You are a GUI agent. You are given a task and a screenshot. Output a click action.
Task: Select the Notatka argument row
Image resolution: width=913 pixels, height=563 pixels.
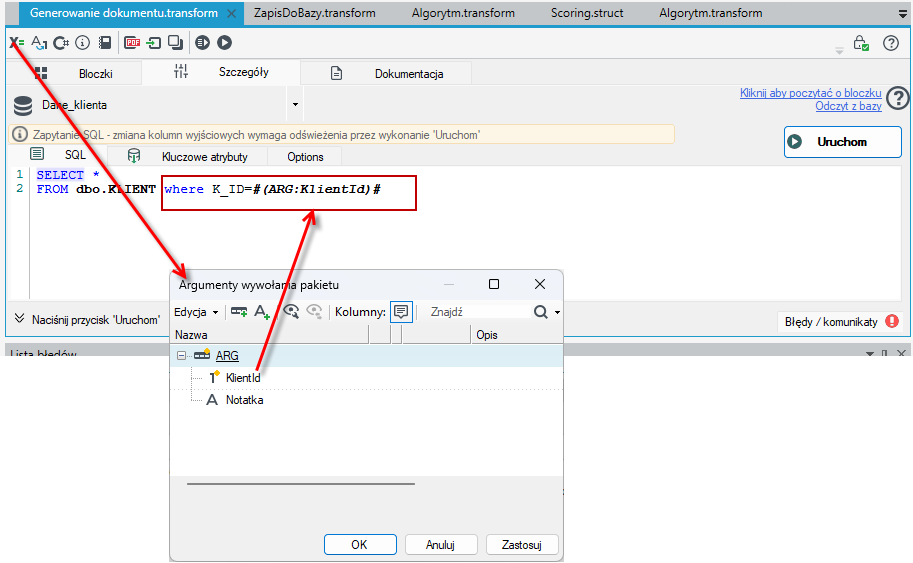coord(367,400)
